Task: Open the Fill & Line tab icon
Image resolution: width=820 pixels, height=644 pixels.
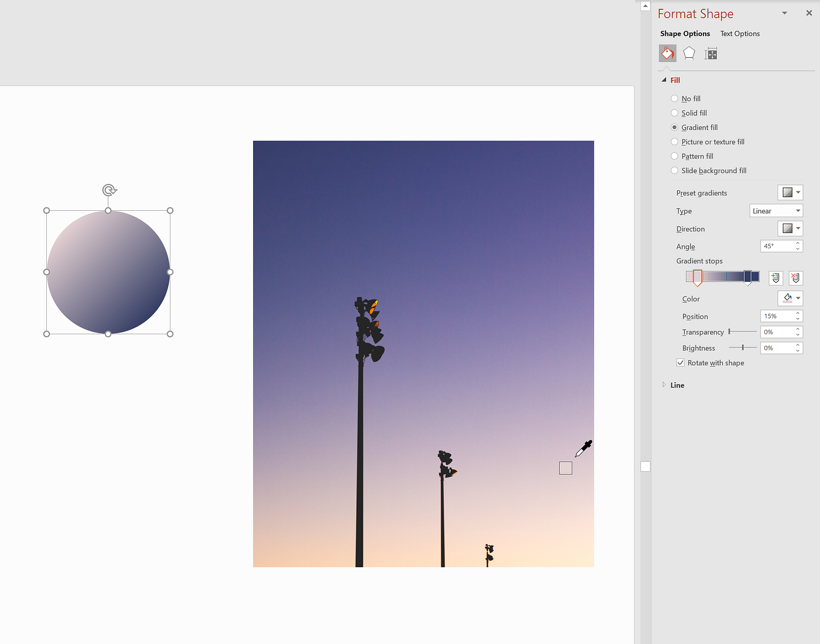Action: click(x=668, y=54)
